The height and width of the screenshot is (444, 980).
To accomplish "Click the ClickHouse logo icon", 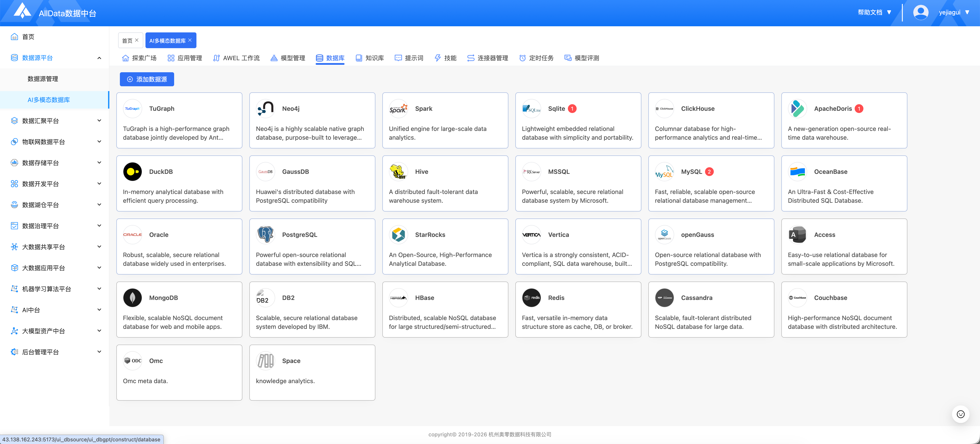I will pos(664,109).
